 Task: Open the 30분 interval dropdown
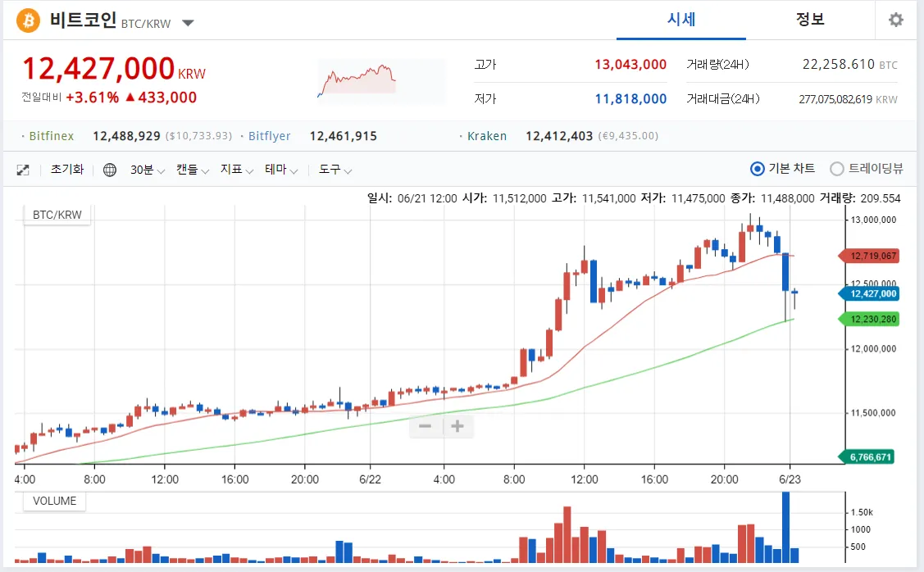148,170
